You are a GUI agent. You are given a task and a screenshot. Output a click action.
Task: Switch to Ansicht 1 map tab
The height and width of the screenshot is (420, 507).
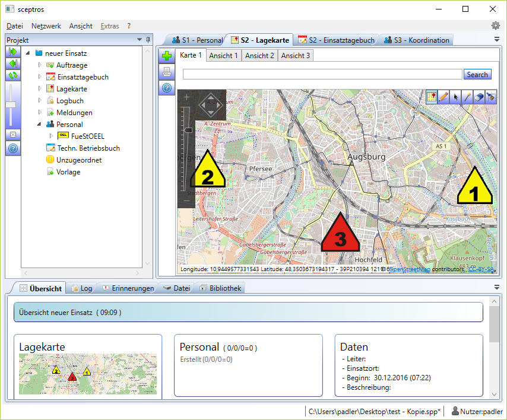[x=223, y=56]
